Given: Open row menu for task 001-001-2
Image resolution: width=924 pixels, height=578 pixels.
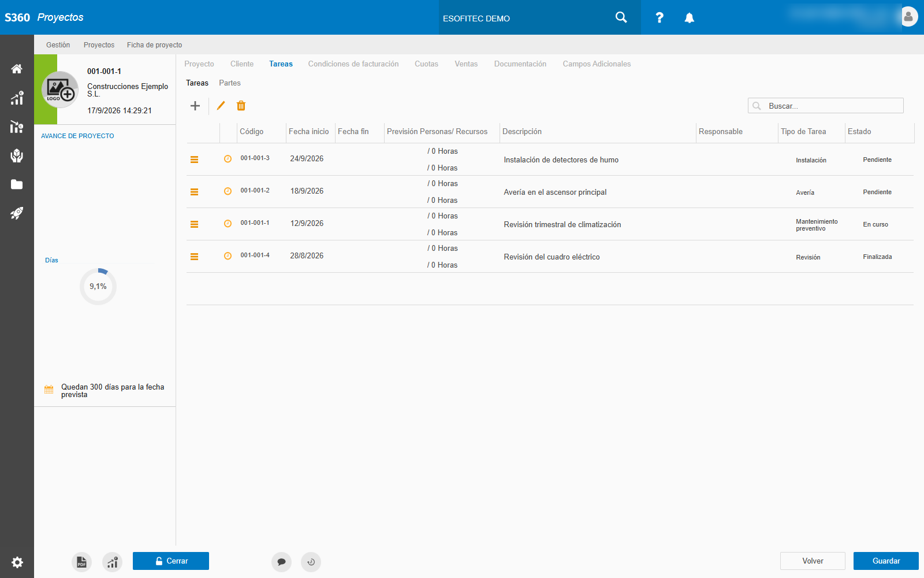Looking at the screenshot, I should click(195, 192).
